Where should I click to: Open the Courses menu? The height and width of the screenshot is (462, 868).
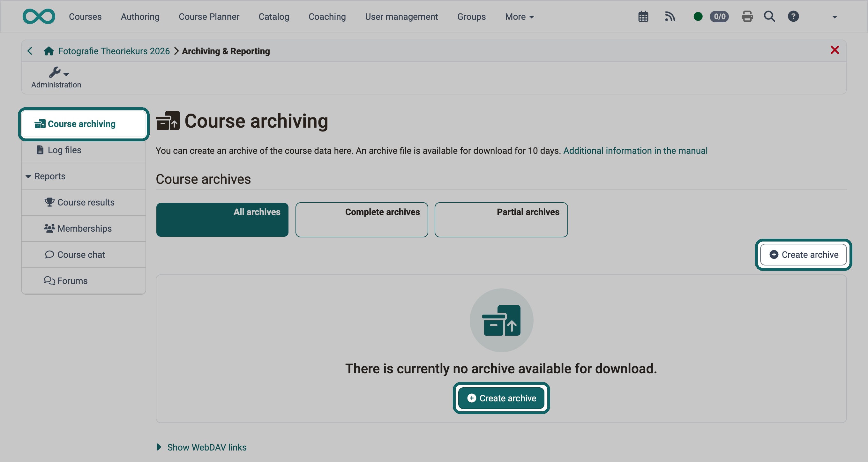[85, 17]
